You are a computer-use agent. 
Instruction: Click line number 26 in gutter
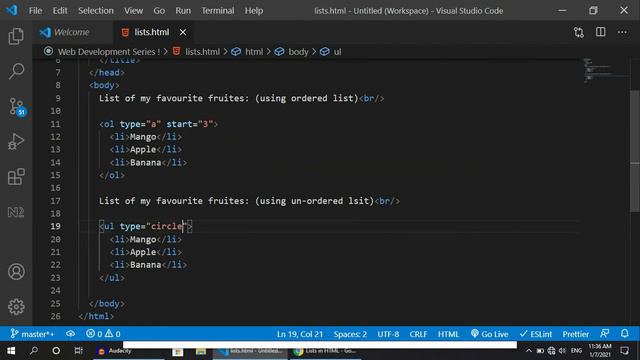coord(55,316)
